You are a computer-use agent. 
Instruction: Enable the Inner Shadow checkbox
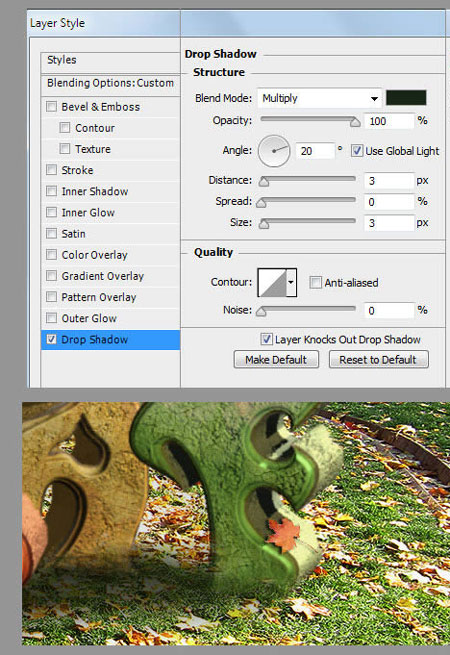[x=51, y=191]
